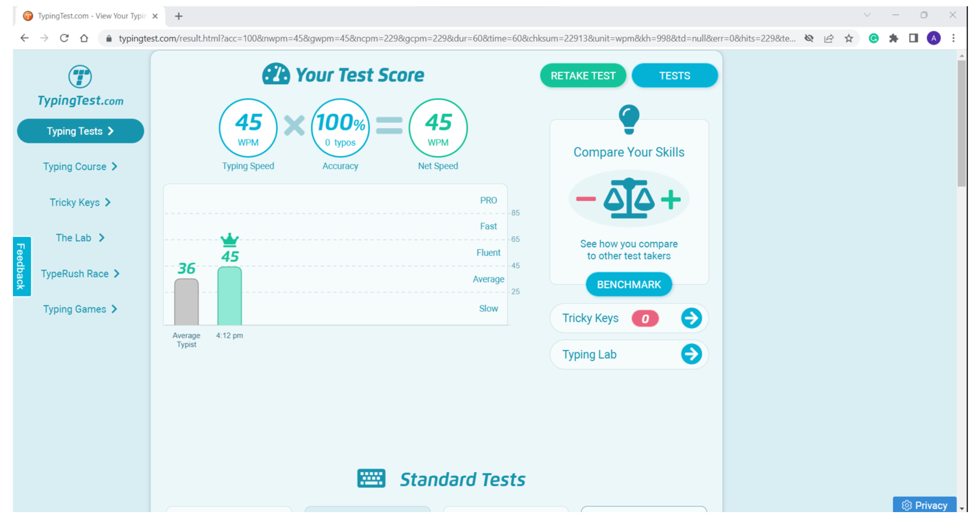Click the BENCHMARK button

[x=628, y=285]
